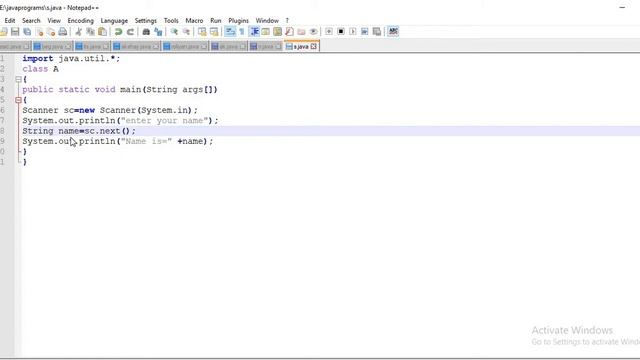
Task: Click the 'class A' code line
Action: [x=40, y=69]
